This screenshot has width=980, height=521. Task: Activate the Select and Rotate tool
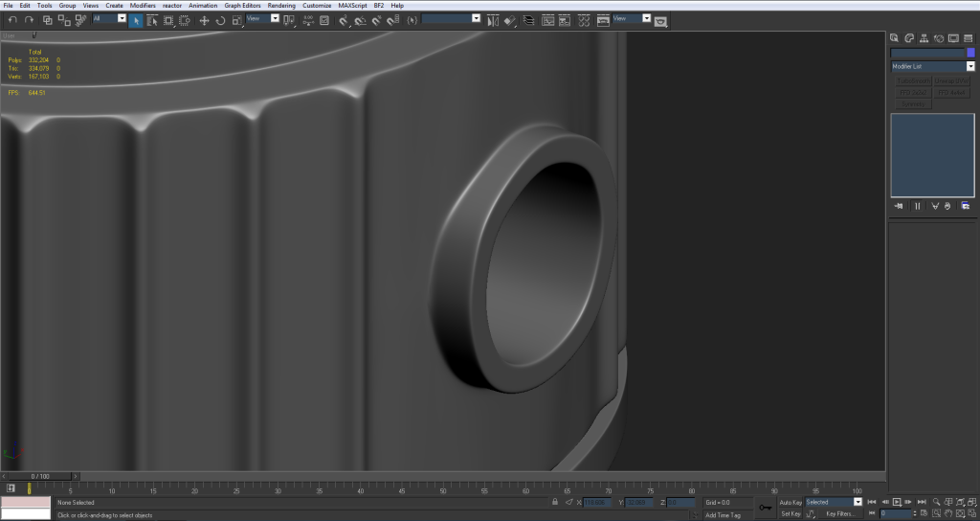click(x=220, y=20)
